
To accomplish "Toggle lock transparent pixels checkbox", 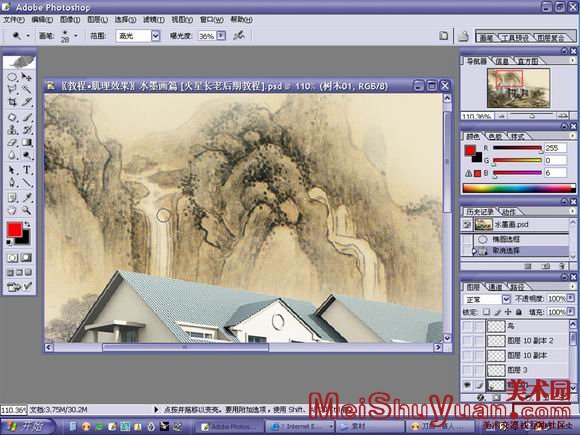I will (486, 312).
